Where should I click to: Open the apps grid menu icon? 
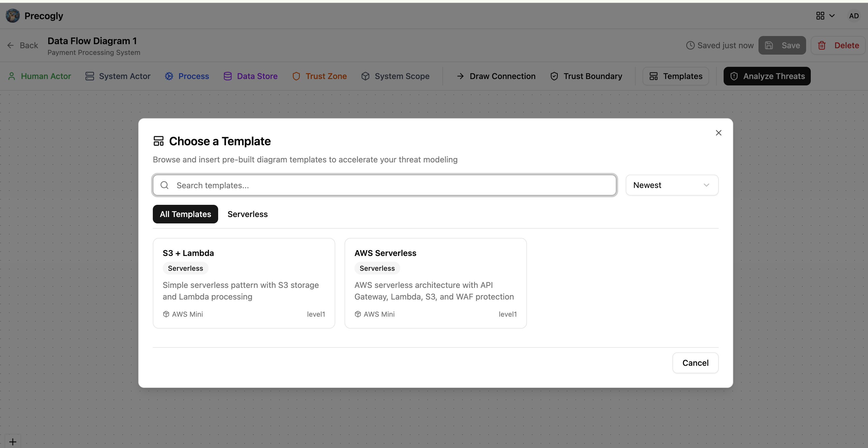coord(820,16)
